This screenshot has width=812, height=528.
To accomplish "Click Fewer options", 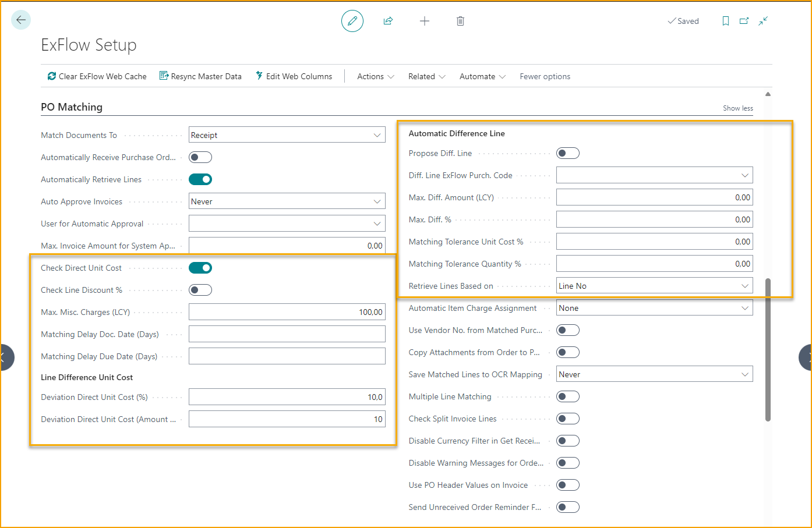I will [545, 76].
